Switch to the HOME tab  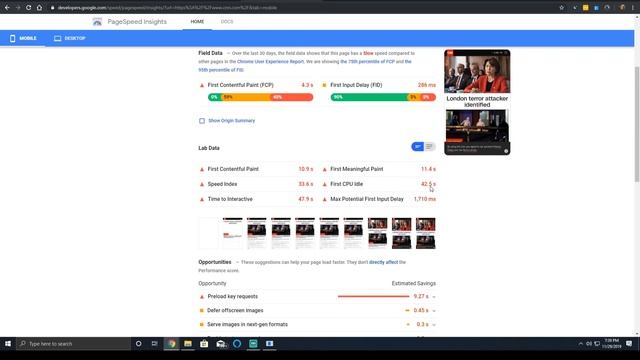[x=197, y=22]
